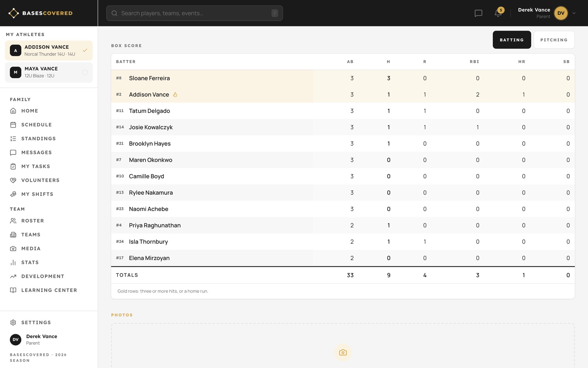
Task: Click the Volunteers heart-handshake icon
Action: tap(13, 180)
